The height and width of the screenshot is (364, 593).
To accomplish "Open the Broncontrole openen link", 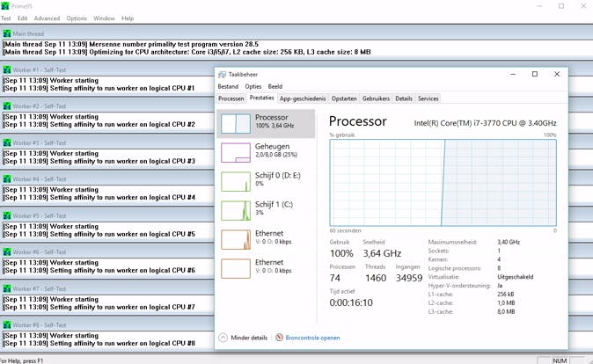I will [312, 338].
